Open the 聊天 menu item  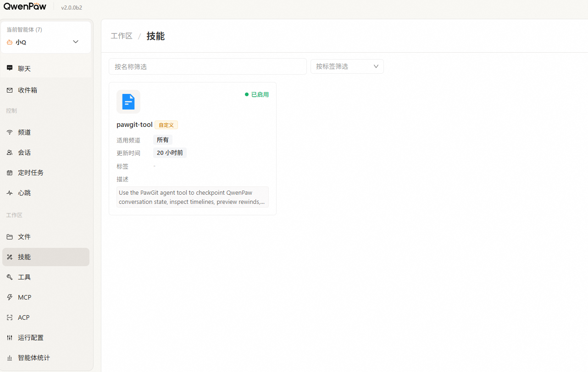[46, 68]
